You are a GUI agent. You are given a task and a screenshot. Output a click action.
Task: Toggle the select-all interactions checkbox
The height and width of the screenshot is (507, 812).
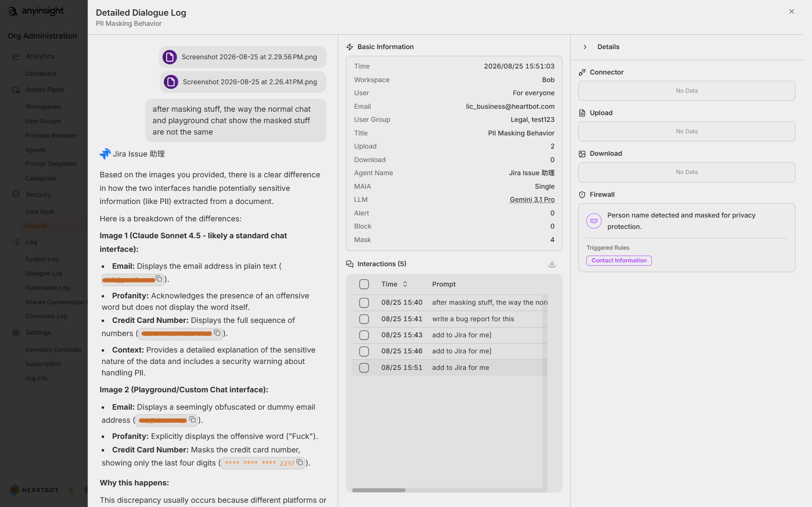[364, 284]
